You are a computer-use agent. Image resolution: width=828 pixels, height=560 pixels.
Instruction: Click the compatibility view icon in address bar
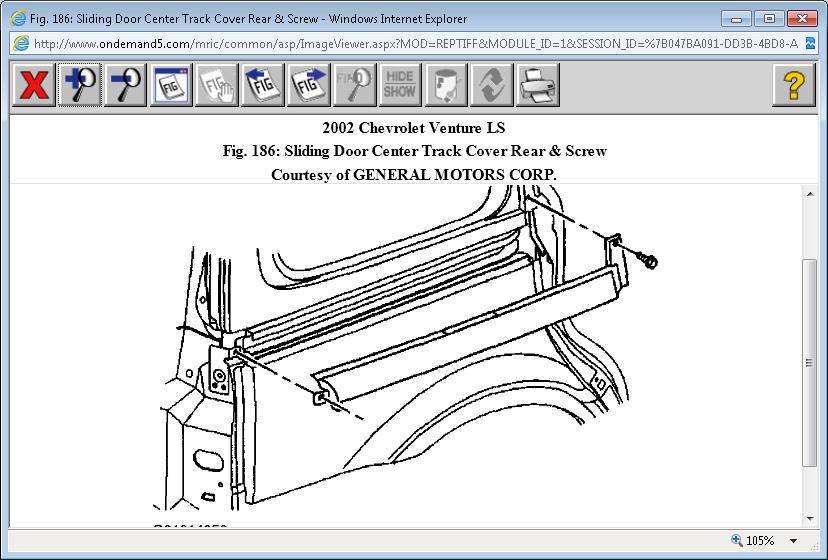coord(811,43)
